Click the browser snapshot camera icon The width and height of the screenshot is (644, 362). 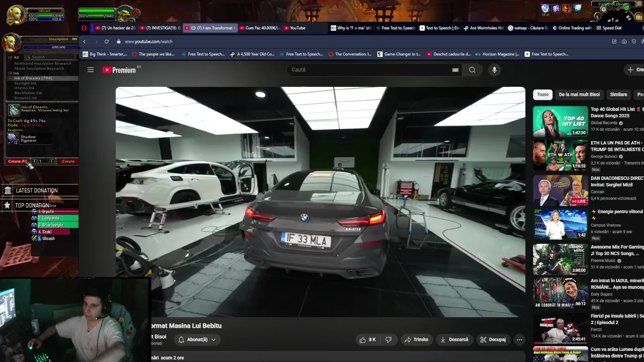pyautogui.click(x=624, y=42)
